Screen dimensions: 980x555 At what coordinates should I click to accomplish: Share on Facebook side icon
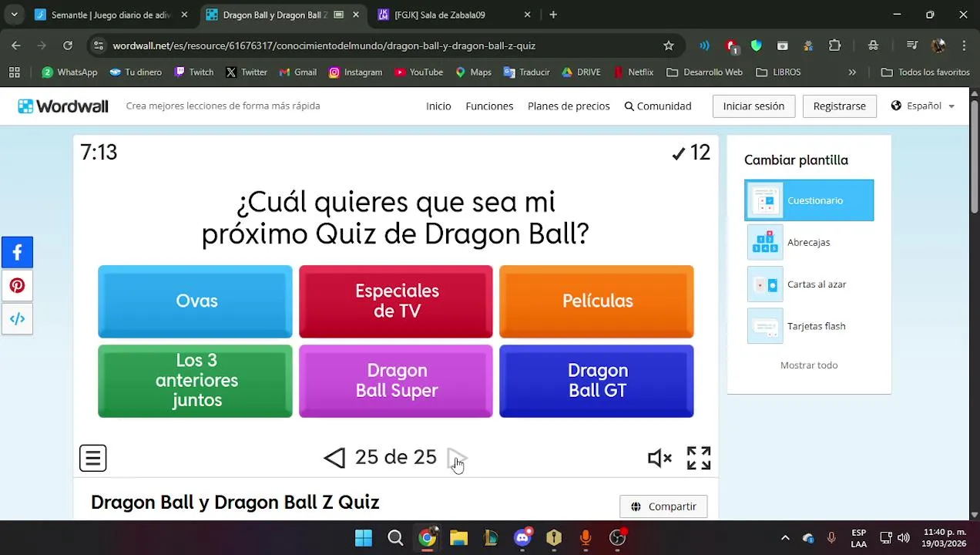click(17, 252)
